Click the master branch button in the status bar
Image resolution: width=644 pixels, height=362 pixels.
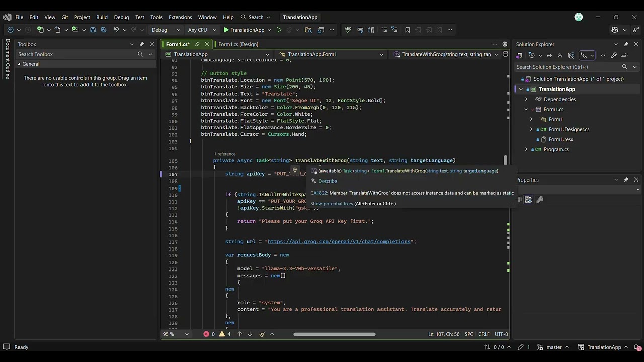click(554, 347)
